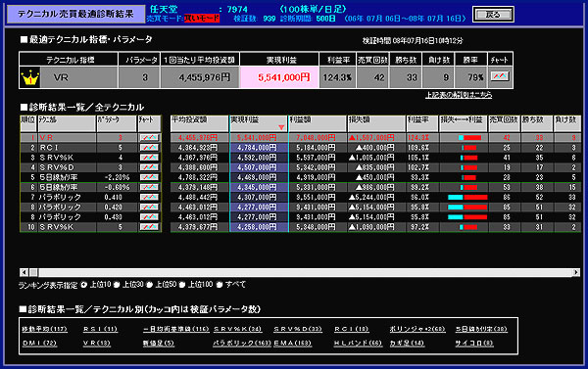The image size is (588, 369).
Task: Open chart icon for rank 10 SRV%K row
Action: (x=149, y=227)
